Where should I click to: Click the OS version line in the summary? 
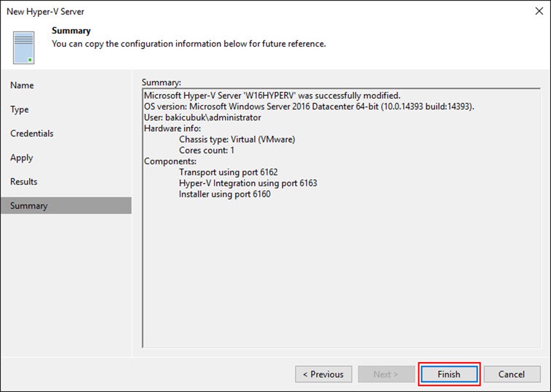click(309, 106)
